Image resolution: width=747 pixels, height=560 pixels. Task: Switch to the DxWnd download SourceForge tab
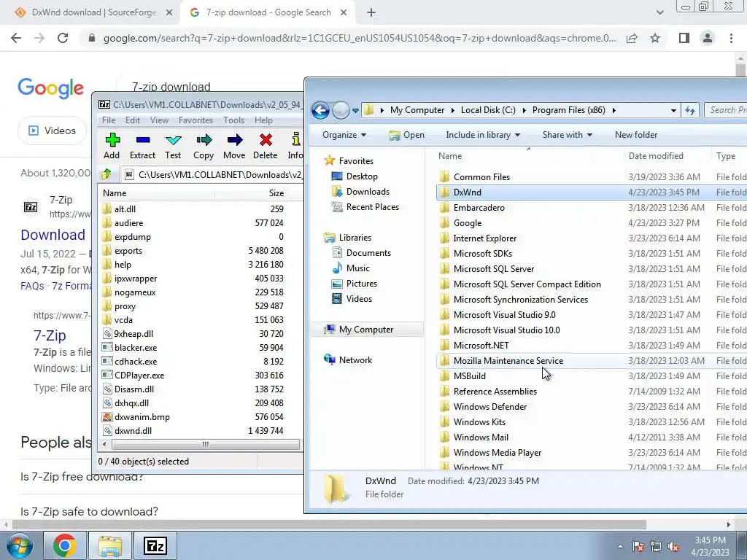point(94,13)
